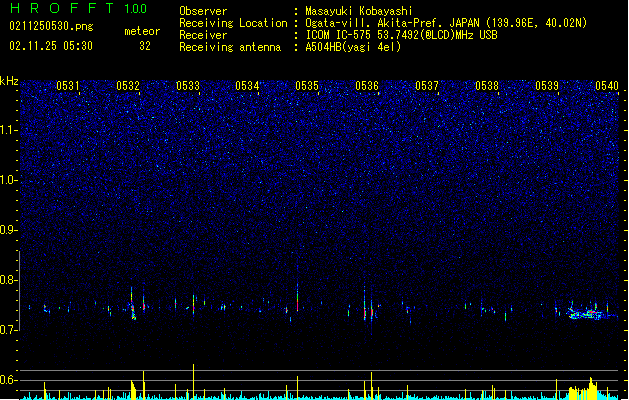The height and width of the screenshot is (400, 629).
Task: Click the long meteor echo cluster near 0540
Action: pyautogui.click(x=588, y=313)
